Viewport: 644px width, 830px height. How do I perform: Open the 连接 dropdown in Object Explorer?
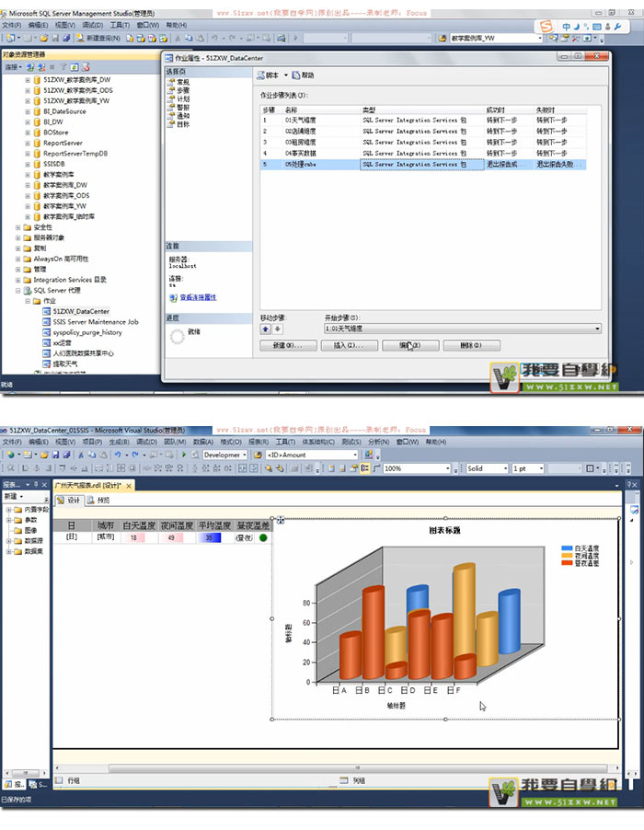coord(13,67)
